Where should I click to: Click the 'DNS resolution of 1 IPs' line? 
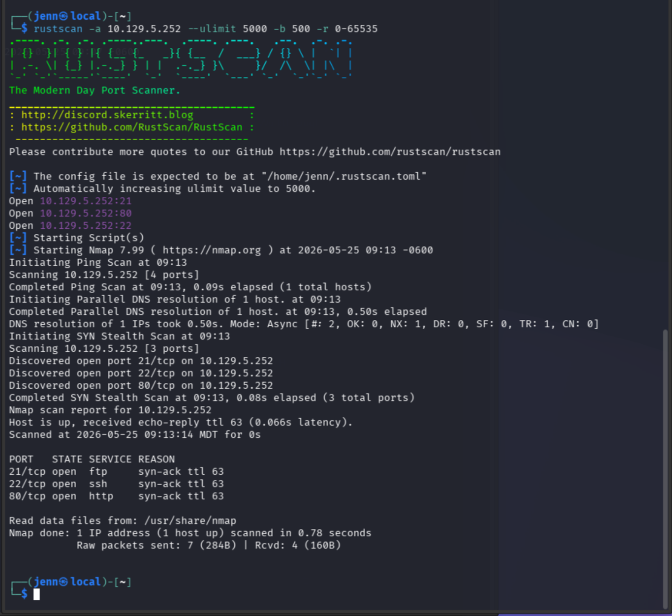(x=304, y=324)
